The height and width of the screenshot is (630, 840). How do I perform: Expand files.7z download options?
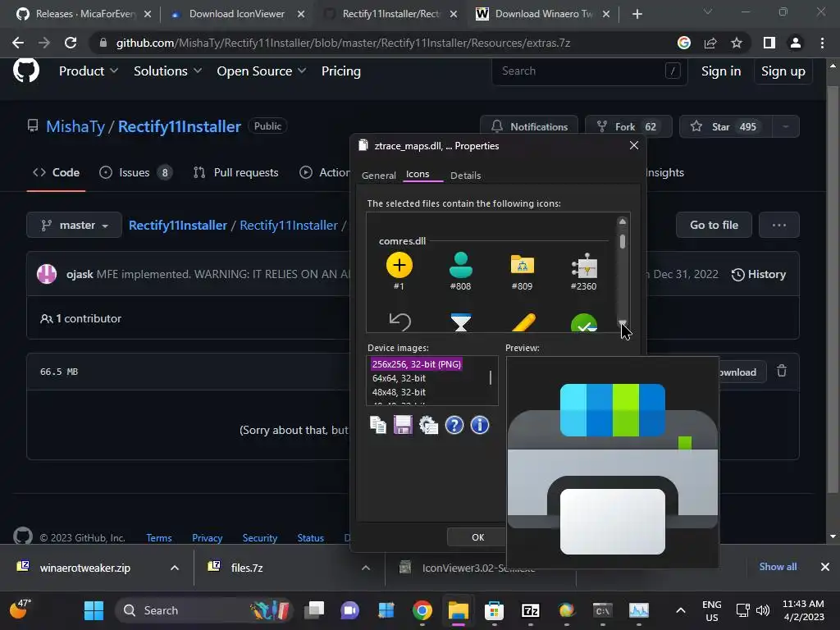[366, 568]
